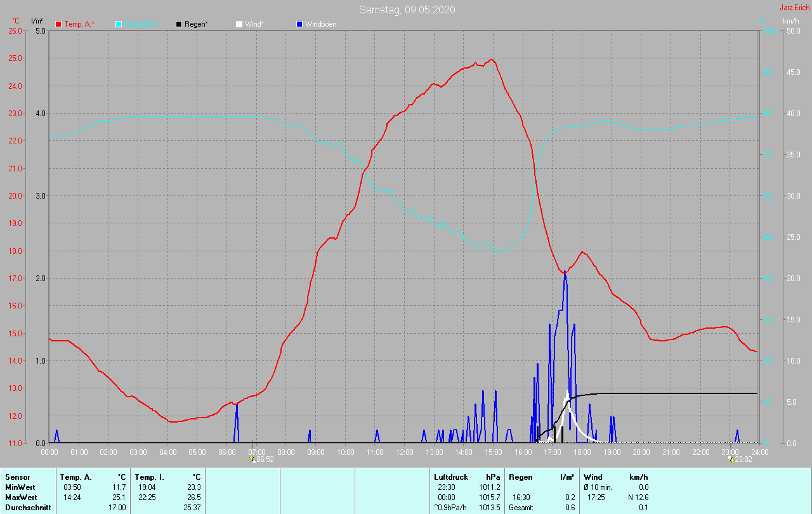
Task: Select the Regen legend label
Action: tap(197, 24)
